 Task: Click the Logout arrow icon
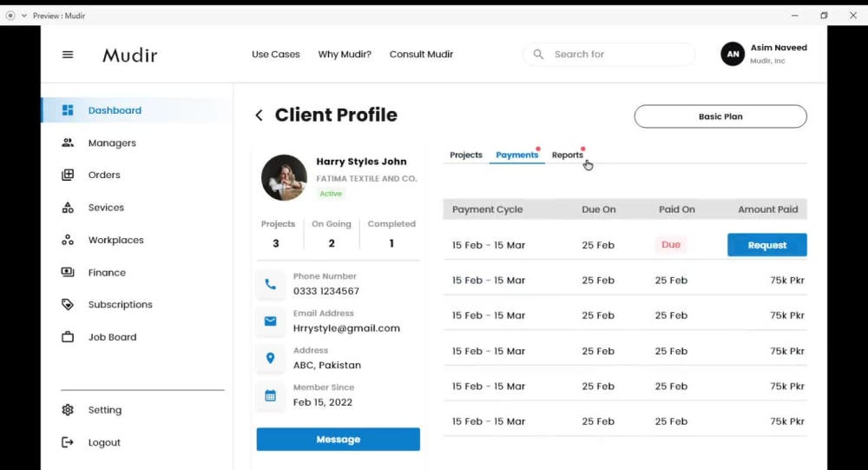68,441
